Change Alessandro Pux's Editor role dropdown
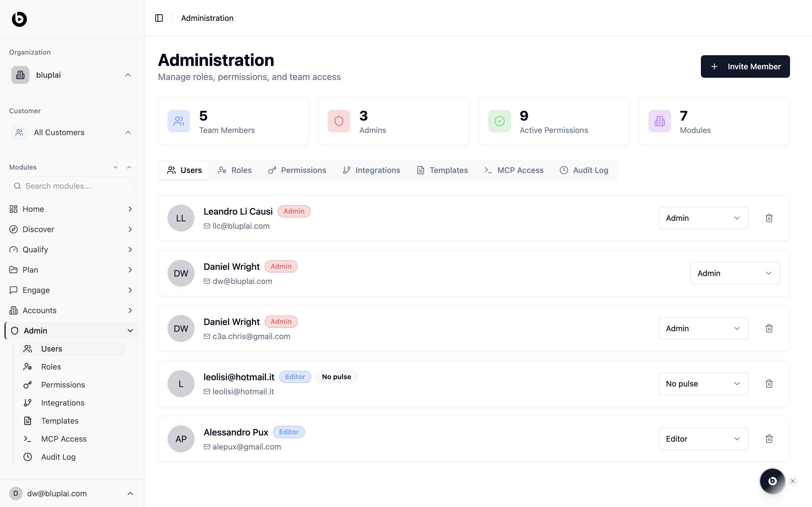The height and width of the screenshot is (507, 812). pos(703,439)
